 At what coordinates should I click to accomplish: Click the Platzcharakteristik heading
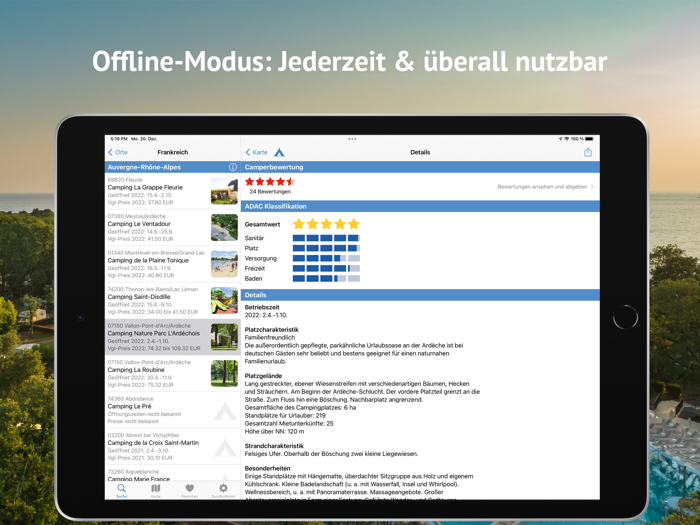pos(271,329)
